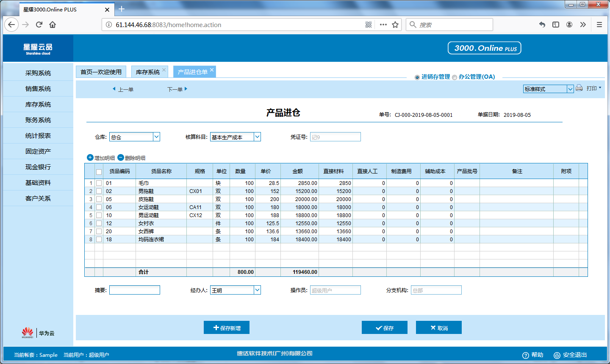Check the checkbox for row 毛巾
Screen dimensions: 610x364
tap(99, 183)
